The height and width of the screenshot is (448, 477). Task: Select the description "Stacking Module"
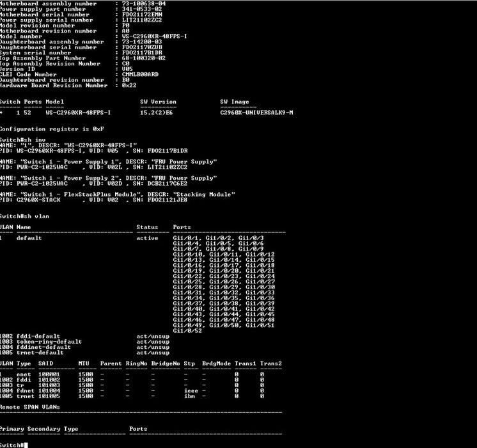[x=204, y=195]
